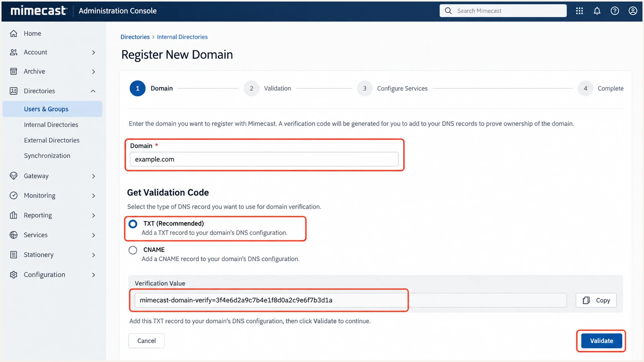The width and height of the screenshot is (644, 362).
Task: Open the help question mark icon
Action: pos(615,11)
